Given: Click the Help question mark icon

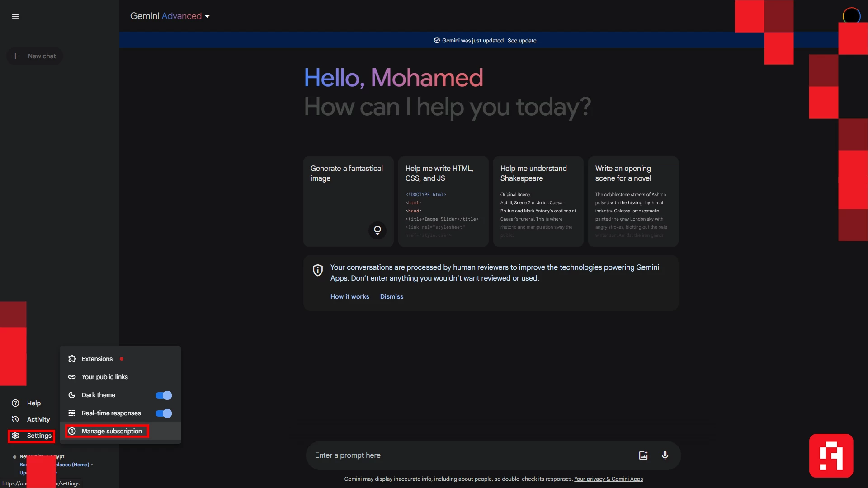Looking at the screenshot, I should coord(15,403).
